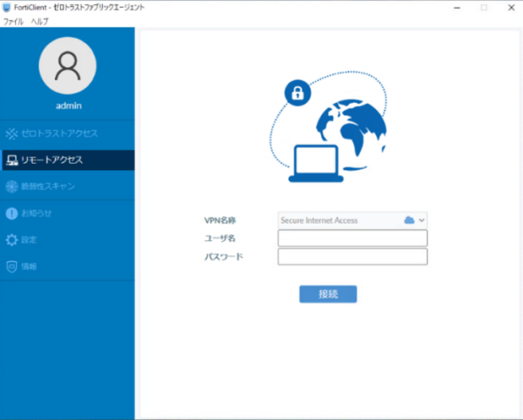Click the Zero Trust Access sidebar icon
The height and width of the screenshot is (420, 523).
12,134
